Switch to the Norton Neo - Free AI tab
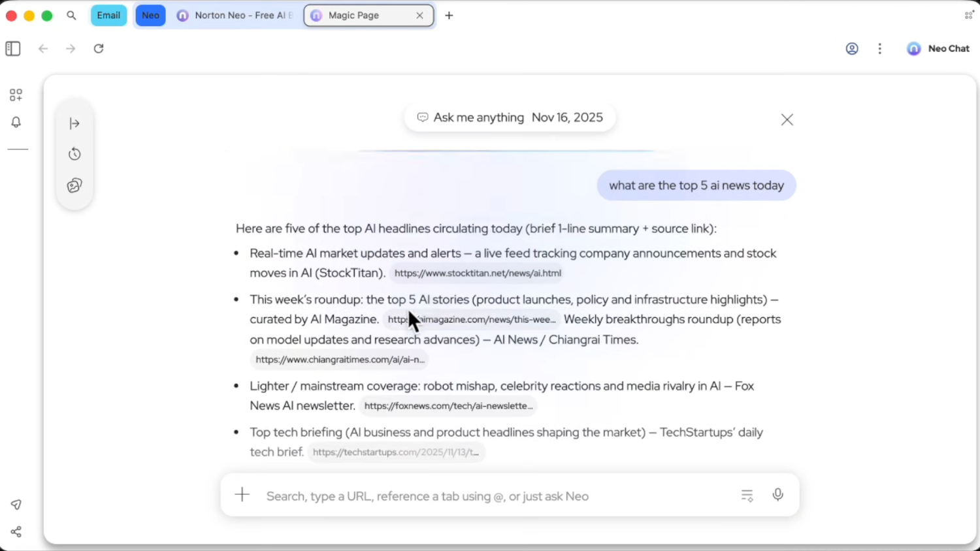This screenshot has width=980, height=551. (x=235, y=16)
